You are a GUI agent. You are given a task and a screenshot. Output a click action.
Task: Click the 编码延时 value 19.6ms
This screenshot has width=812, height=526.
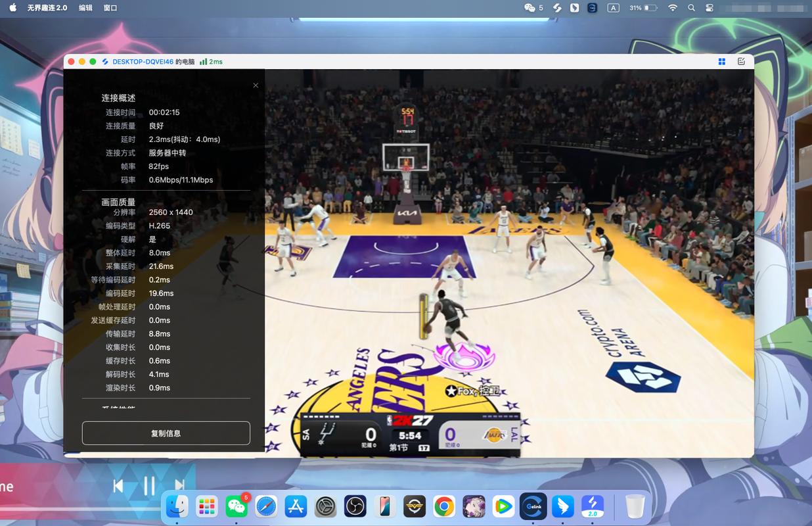pyautogui.click(x=161, y=293)
